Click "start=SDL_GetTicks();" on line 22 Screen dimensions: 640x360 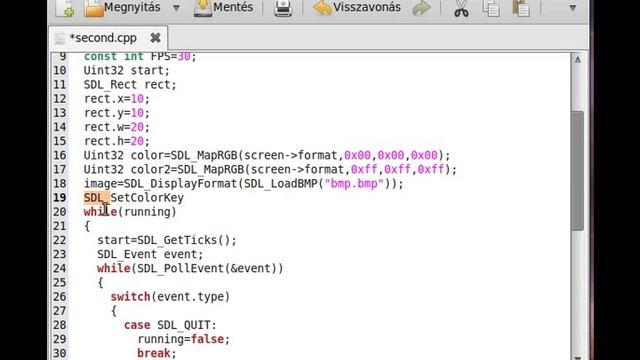(167, 240)
